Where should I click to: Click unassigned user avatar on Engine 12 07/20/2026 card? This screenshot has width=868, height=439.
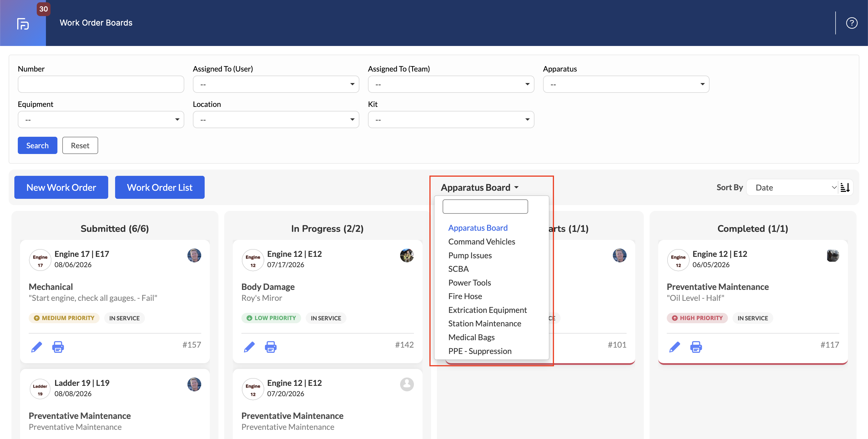click(407, 384)
